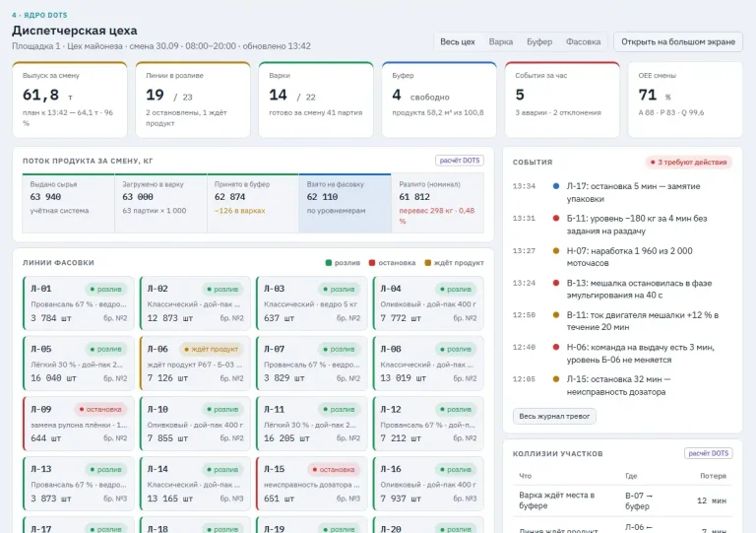
Task: Open the 13:24 event about В-13 мешалка
Action: tap(622, 289)
